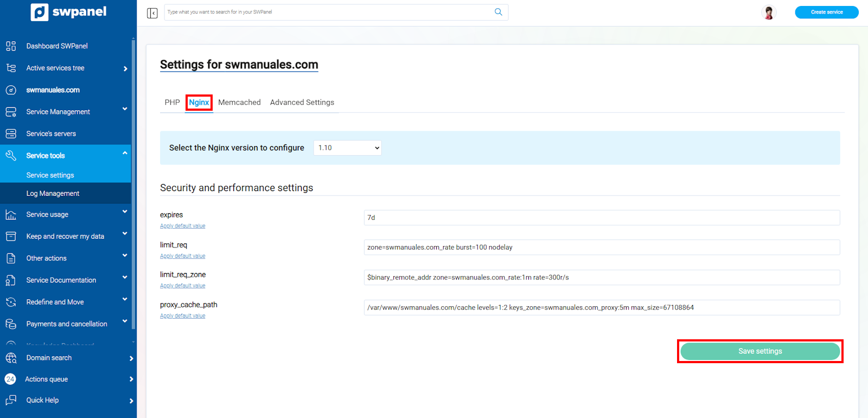Click the Quick Help chat icon
Screen dimensions: 868x418
pyautogui.click(x=11, y=400)
